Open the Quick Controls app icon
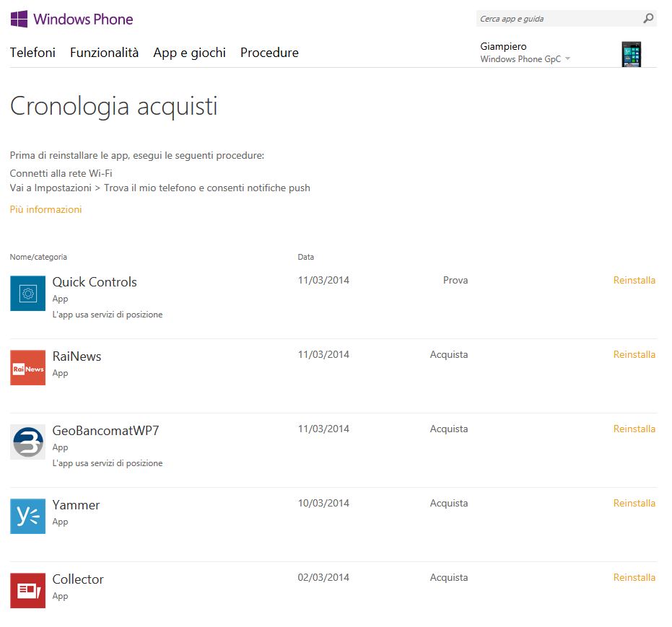Screen dimensions: 672x627 (28, 294)
